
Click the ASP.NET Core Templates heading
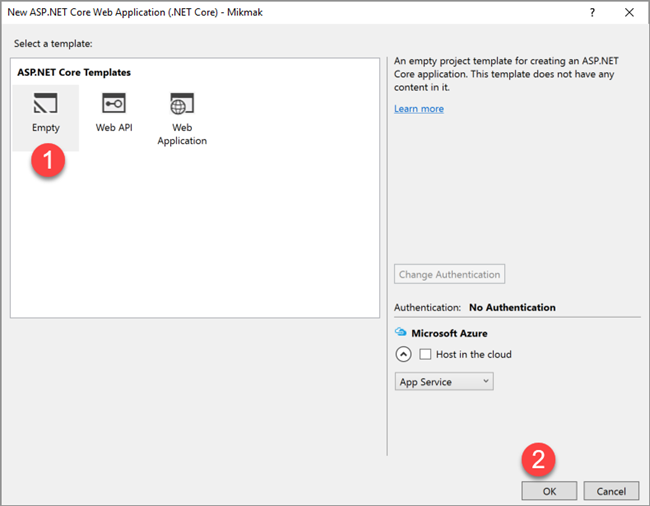[x=74, y=73]
